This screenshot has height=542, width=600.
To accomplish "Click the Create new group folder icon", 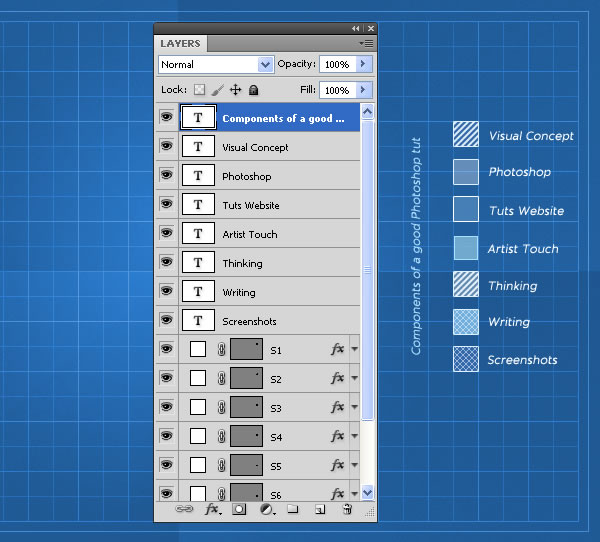I will [x=293, y=509].
